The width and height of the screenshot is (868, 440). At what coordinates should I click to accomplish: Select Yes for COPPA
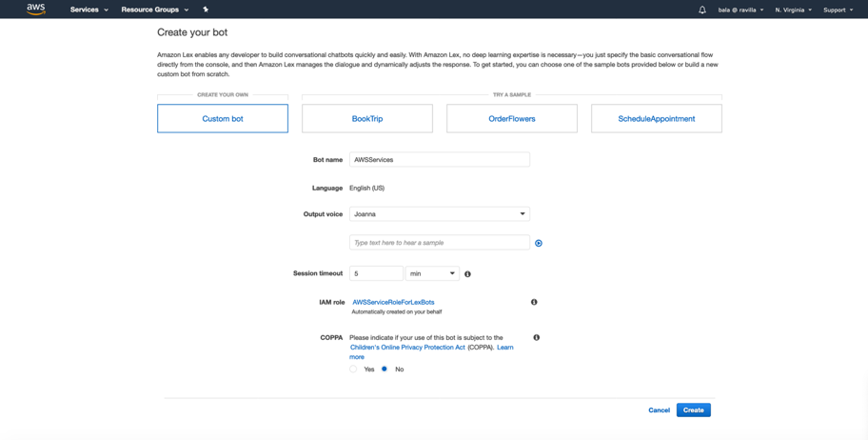(x=353, y=370)
